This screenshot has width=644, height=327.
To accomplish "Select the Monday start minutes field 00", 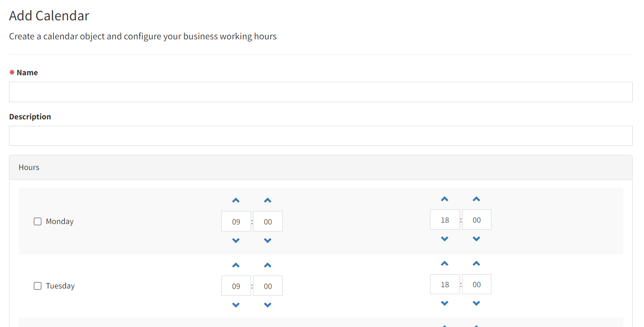I will click(268, 221).
